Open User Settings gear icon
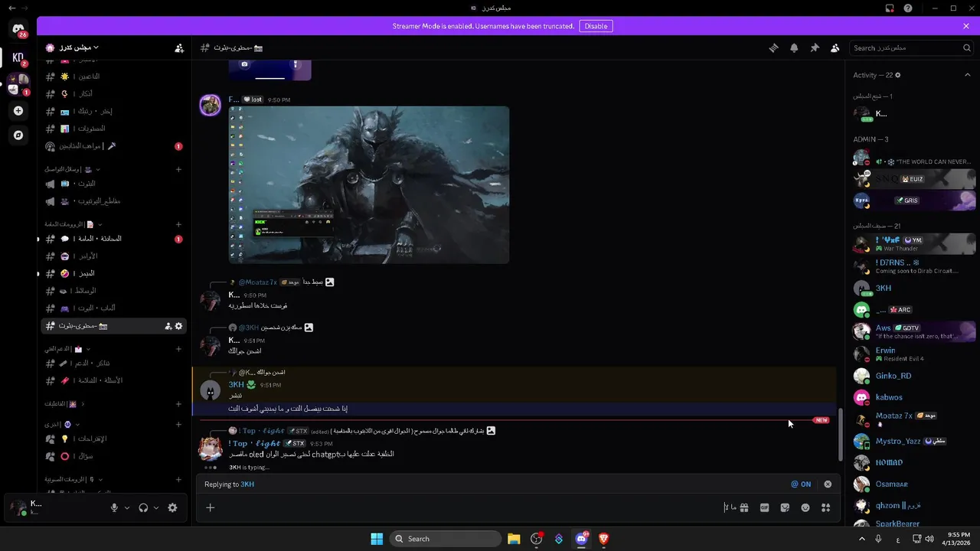Image resolution: width=980 pixels, height=551 pixels. click(172, 507)
